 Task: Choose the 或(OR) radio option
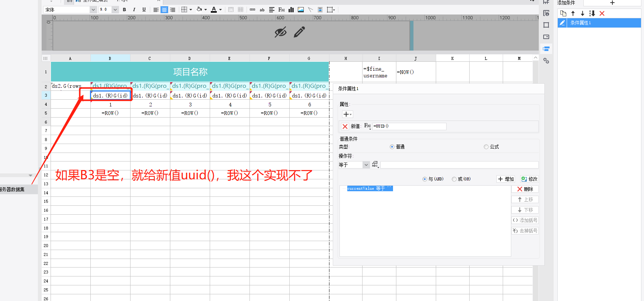(x=454, y=179)
